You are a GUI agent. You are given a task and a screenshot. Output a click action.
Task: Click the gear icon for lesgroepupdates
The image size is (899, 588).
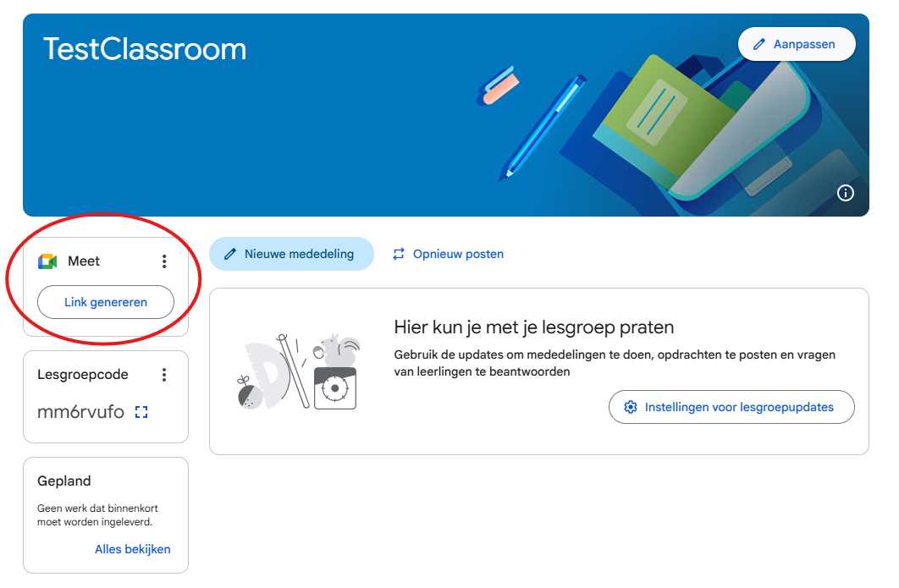point(631,407)
